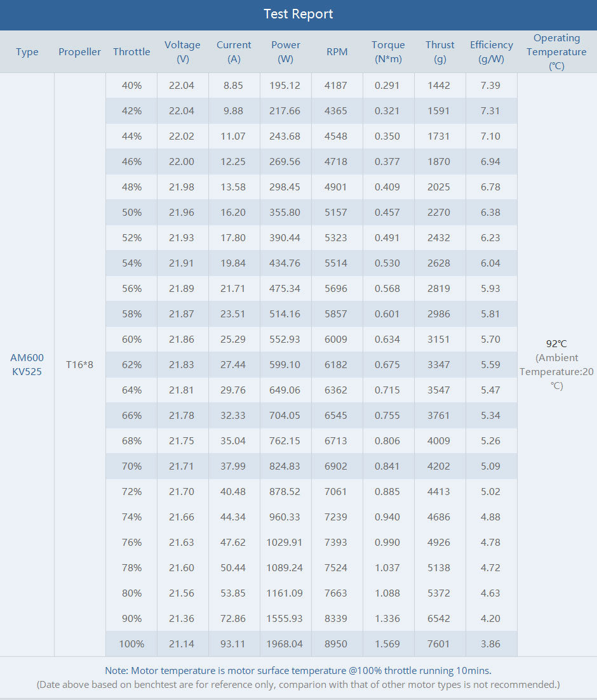This screenshot has height=700, width=597.
Task: Select the 1968.04 power value
Action: 285,644
